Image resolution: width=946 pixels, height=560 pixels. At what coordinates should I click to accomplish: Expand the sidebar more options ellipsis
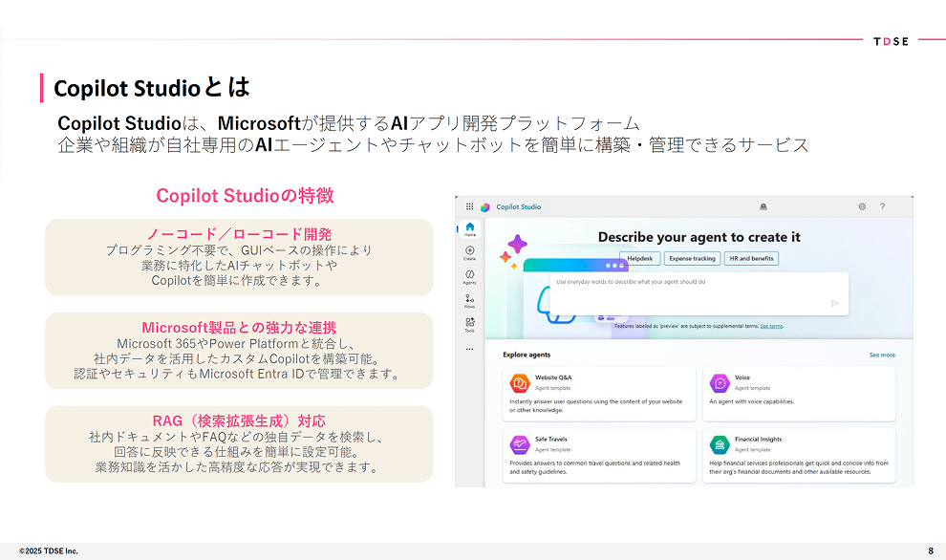[469, 349]
